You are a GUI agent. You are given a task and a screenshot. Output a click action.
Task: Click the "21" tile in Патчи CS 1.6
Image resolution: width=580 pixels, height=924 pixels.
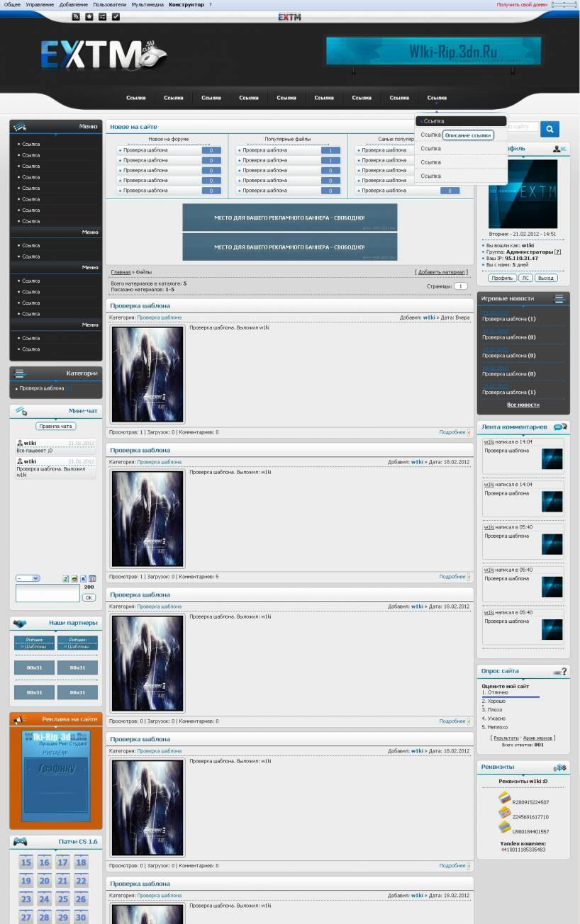tap(63, 881)
